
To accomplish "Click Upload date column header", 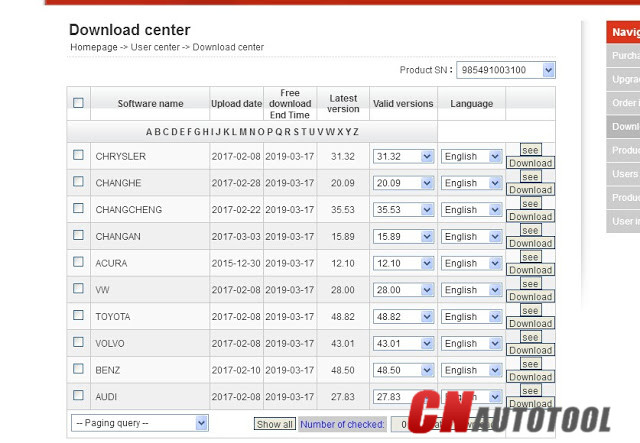I will pyautogui.click(x=236, y=104).
